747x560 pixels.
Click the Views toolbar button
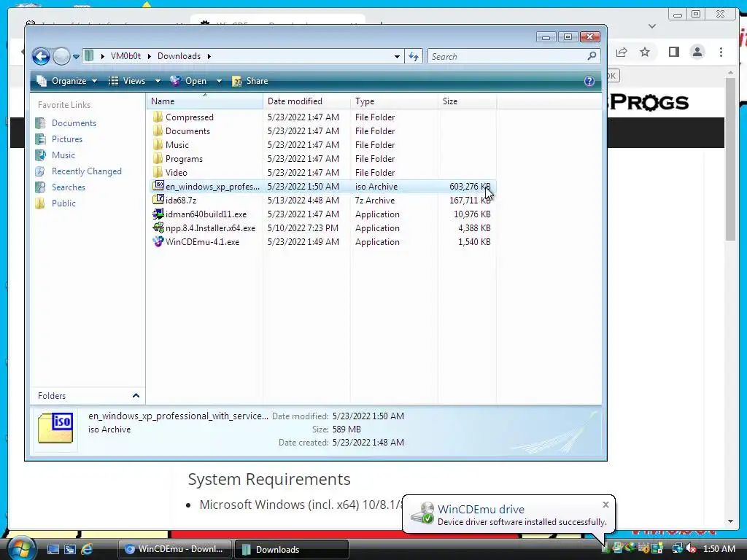pos(128,81)
